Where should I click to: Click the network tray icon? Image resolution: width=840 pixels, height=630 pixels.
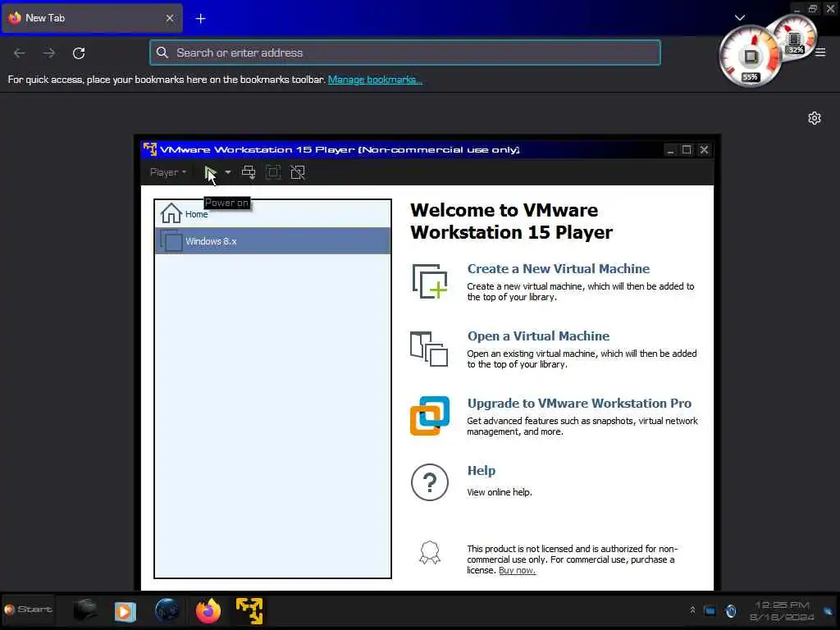coord(710,610)
